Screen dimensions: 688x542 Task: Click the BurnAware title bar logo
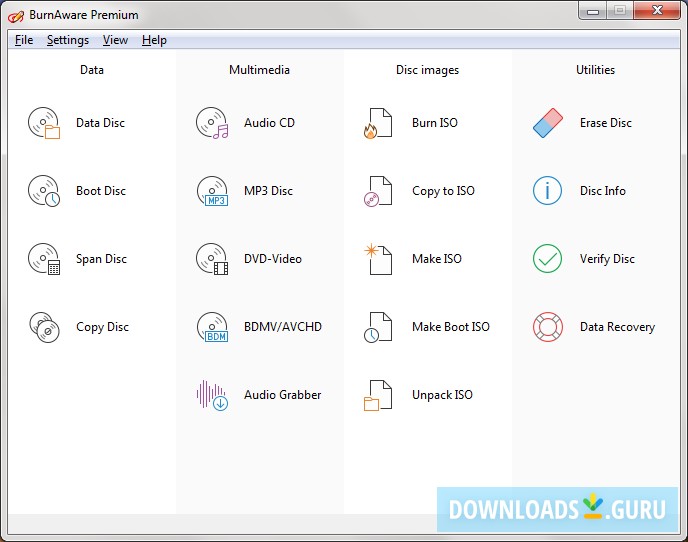[16, 16]
